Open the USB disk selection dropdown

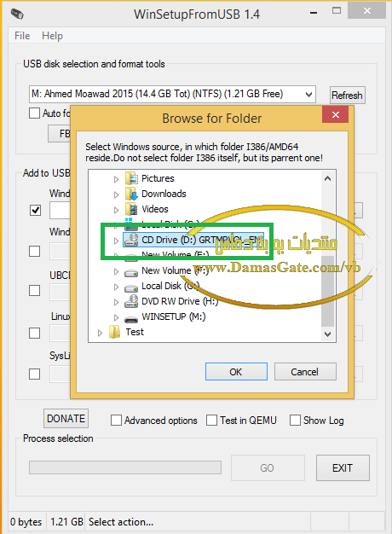pyautogui.click(x=172, y=94)
